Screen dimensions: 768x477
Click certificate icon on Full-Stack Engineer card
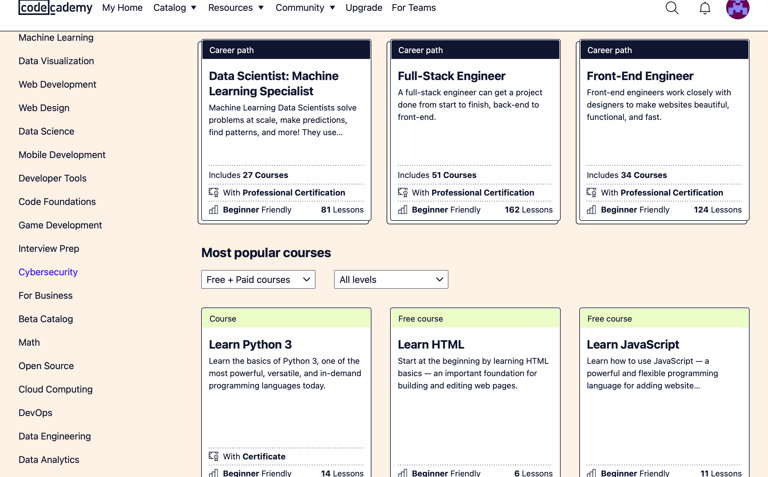(x=403, y=192)
